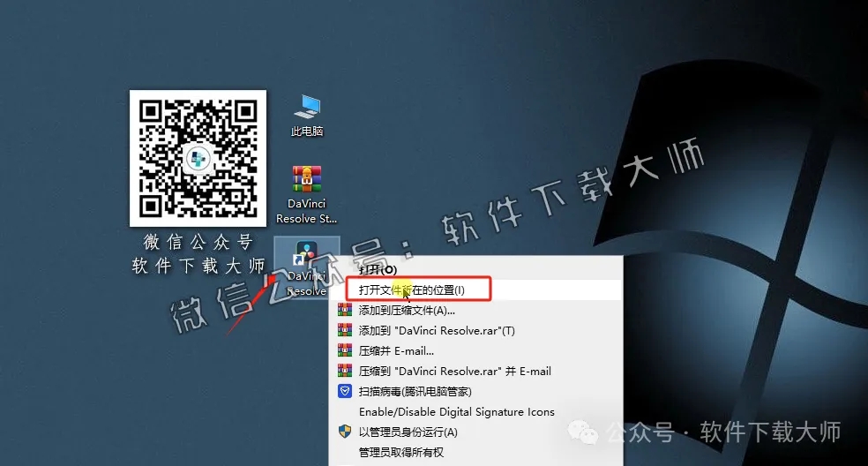Choose 以管理员身份运行(A) from the menu
The height and width of the screenshot is (466, 868).
(408, 432)
